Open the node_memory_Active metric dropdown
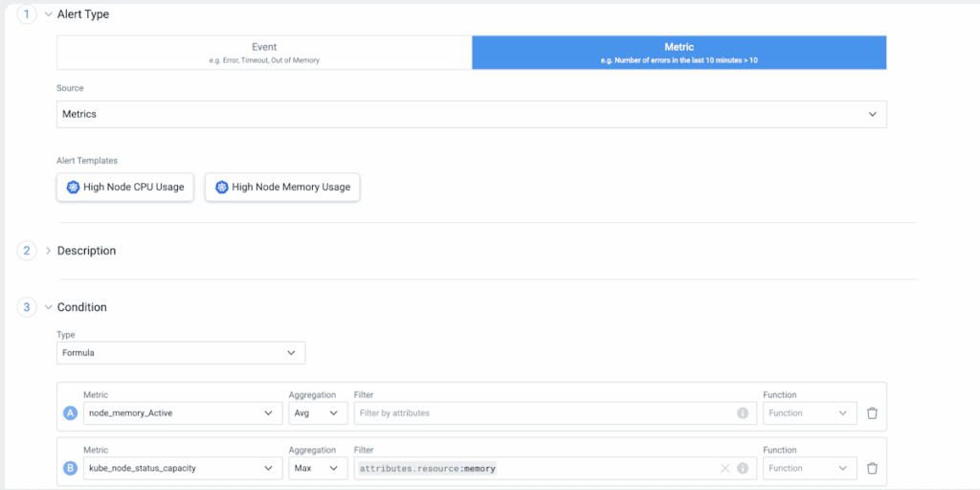 (x=182, y=413)
